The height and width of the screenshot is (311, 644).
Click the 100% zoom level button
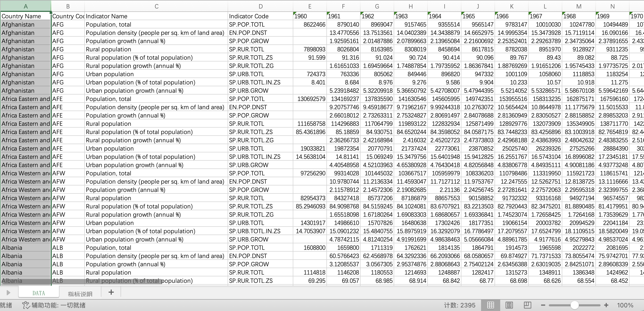625,305
